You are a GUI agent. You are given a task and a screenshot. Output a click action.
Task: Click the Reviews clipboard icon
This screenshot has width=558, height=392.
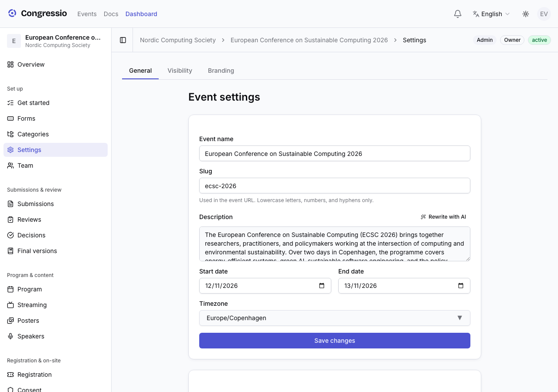coord(10,220)
